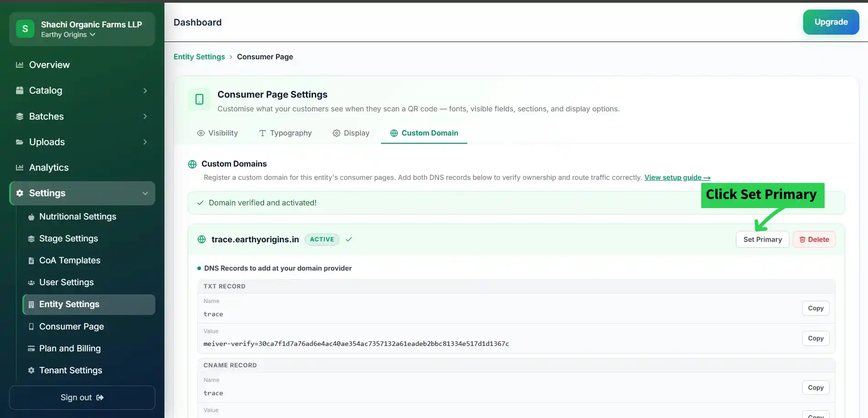Collapse the Settings menu chevron
Image resolution: width=868 pixels, height=418 pixels.
145,193
